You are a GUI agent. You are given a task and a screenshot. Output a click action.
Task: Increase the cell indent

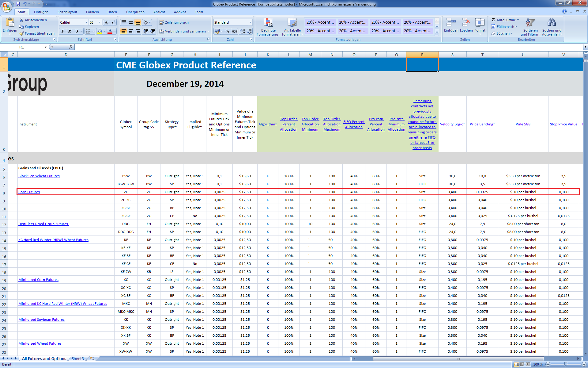coord(153,31)
